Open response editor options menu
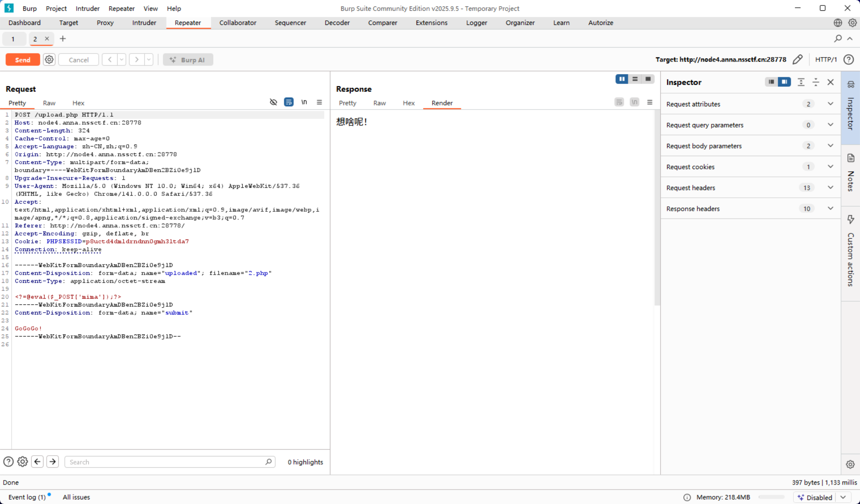This screenshot has height=504, width=860. [650, 102]
